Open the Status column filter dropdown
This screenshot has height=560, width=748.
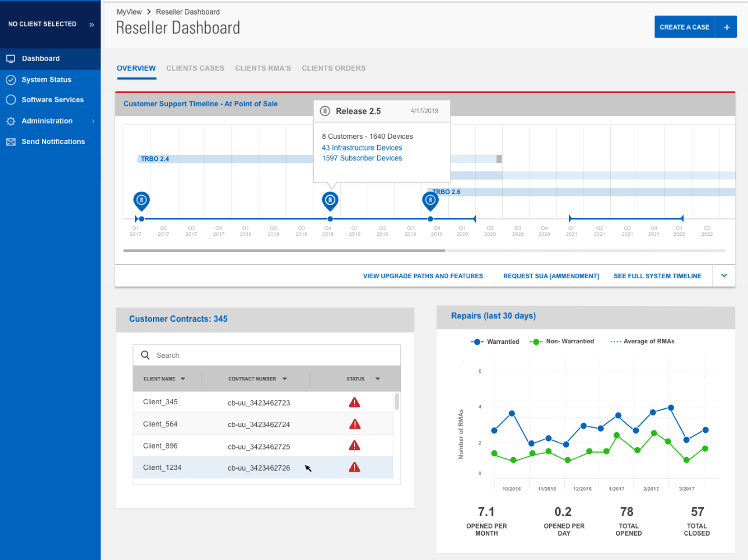(x=378, y=379)
